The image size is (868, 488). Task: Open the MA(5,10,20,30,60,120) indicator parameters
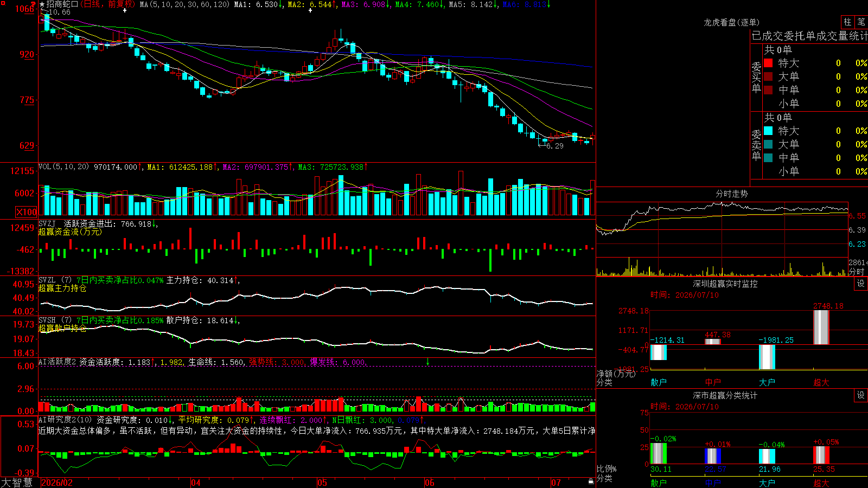(x=185, y=4)
